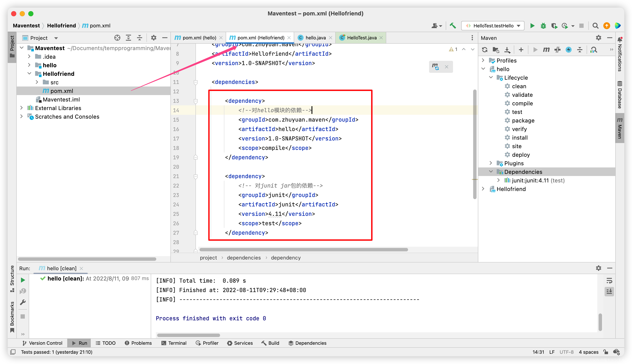Screen dimensions: 632x364
Task: Open Search Everywhere magnifier icon
Action: pyautogui.click(x=596, y=25)
